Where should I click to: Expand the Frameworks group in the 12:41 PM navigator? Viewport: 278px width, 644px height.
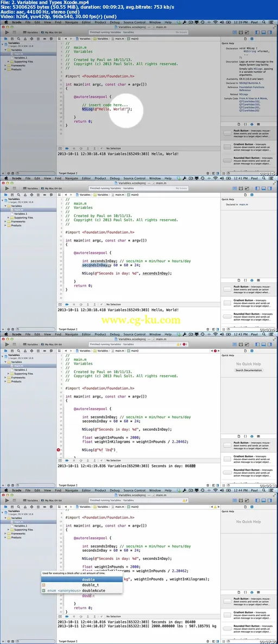(x=6, y=222)
